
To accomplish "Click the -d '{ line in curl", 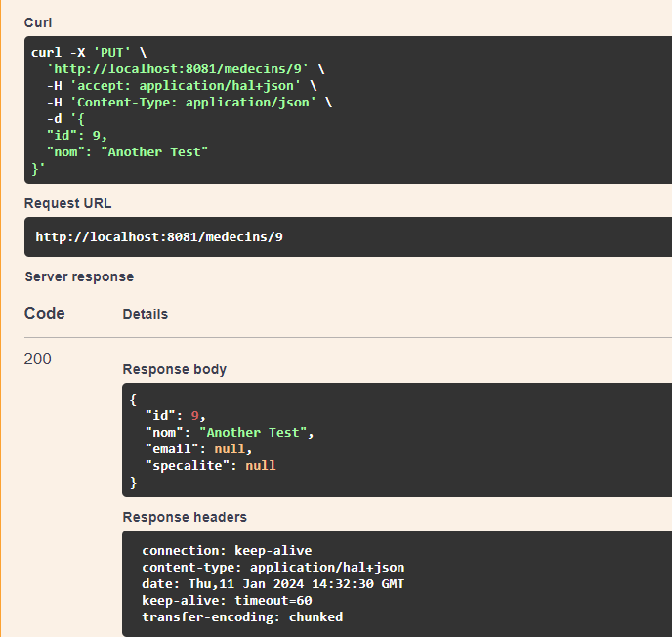I will pos(65,119).
